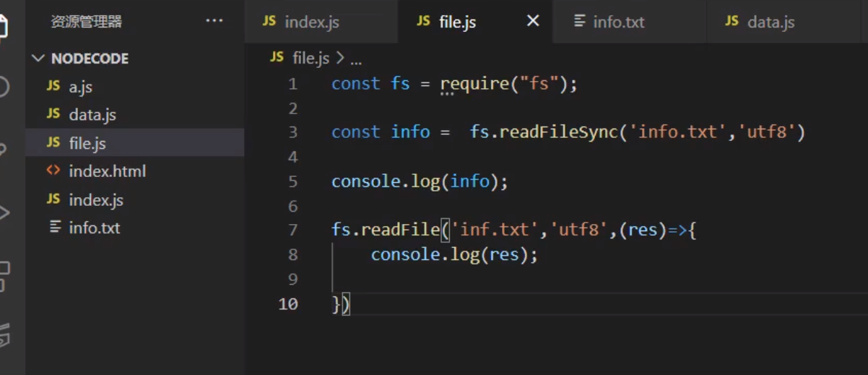Click readFileSync on line 3
This screenshot has width=868, height=375.
pyautogui.click(x=559, y=132)
